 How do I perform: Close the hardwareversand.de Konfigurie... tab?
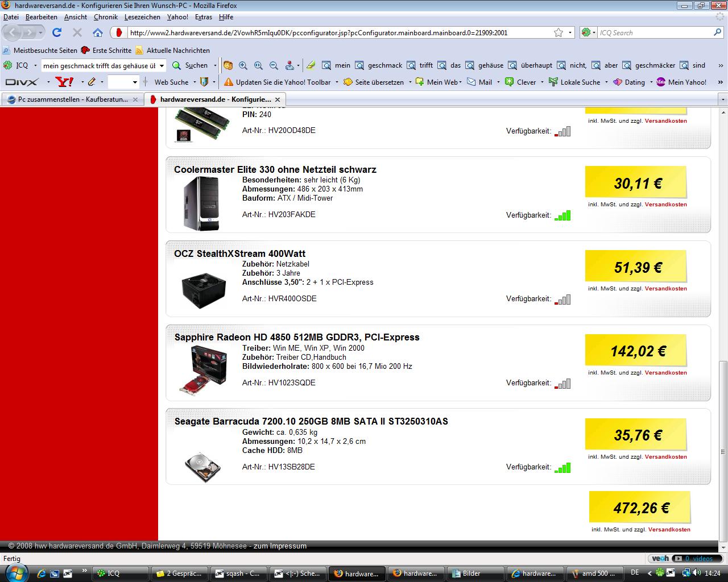pos(279,99)
